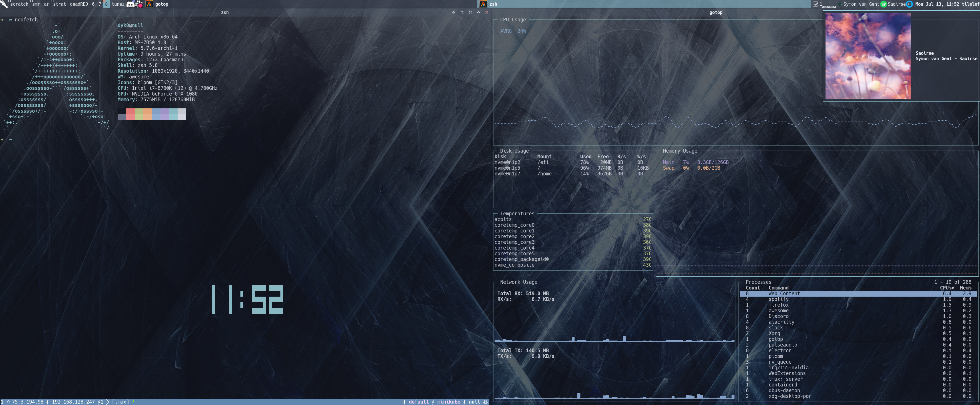Select the awesome process row

tap(858, 310)
